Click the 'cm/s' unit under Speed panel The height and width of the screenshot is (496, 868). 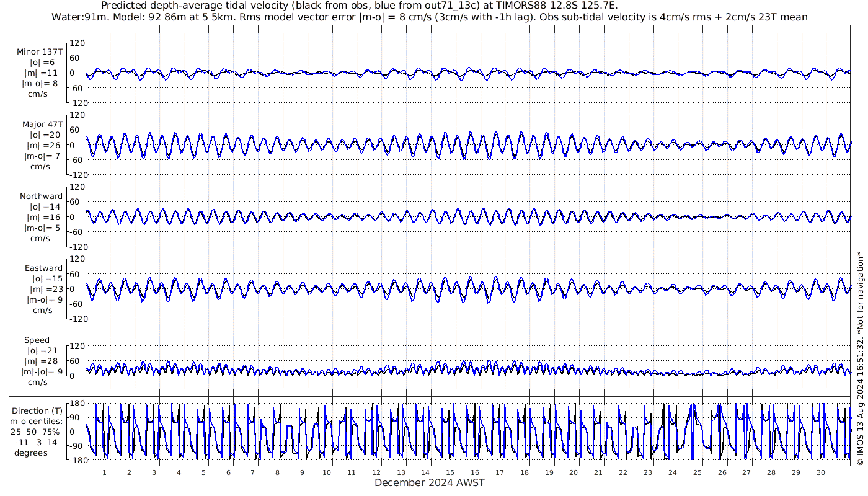(x=38, y=383)
